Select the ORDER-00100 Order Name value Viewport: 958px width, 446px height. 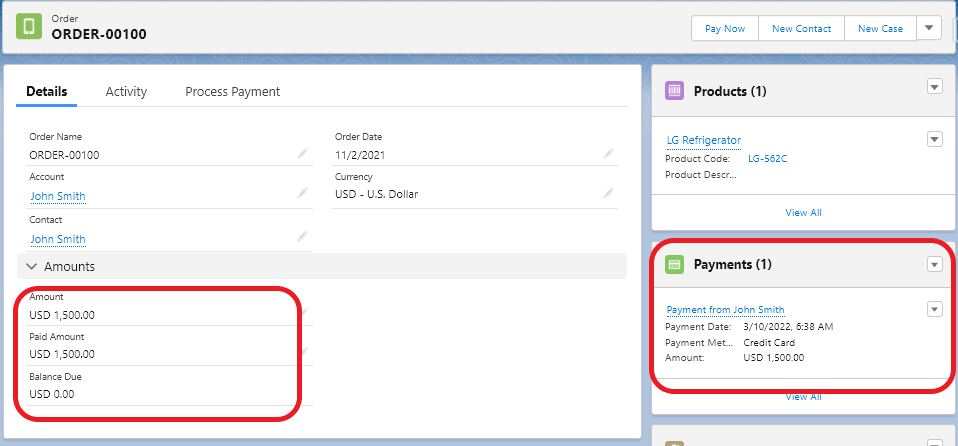pyautogui.click(x=64, y=155)
